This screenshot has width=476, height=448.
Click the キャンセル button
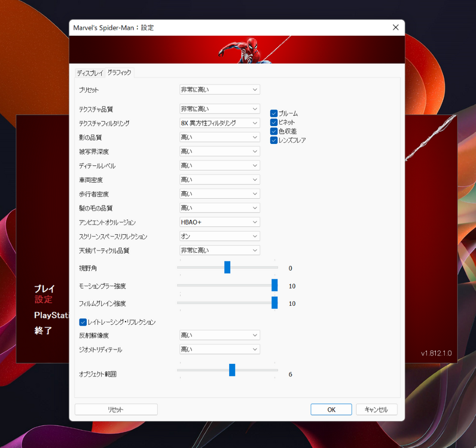coord(376,410)
